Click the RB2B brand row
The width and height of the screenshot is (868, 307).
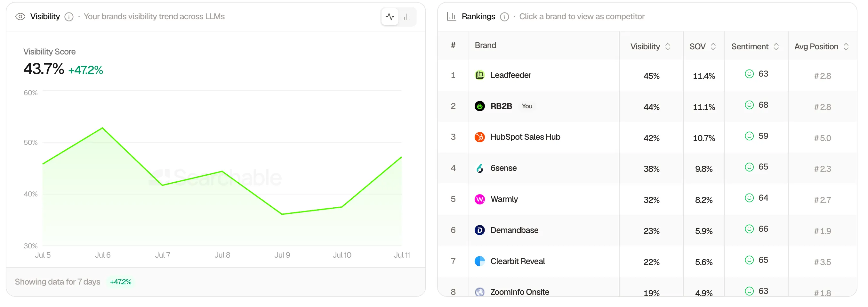(x=647, y=106)
